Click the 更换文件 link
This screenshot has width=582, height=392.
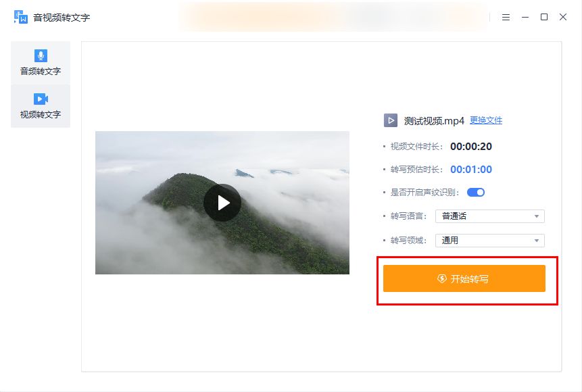(486, 120)
